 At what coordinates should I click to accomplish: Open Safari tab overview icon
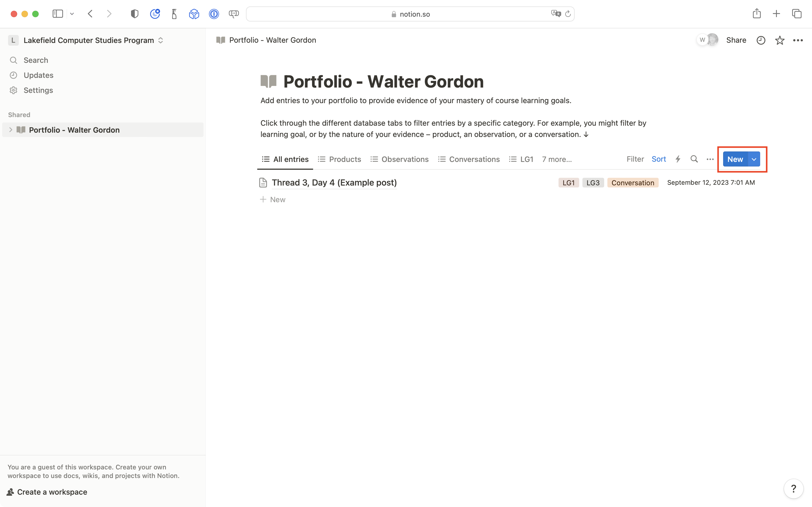[797, 14]
